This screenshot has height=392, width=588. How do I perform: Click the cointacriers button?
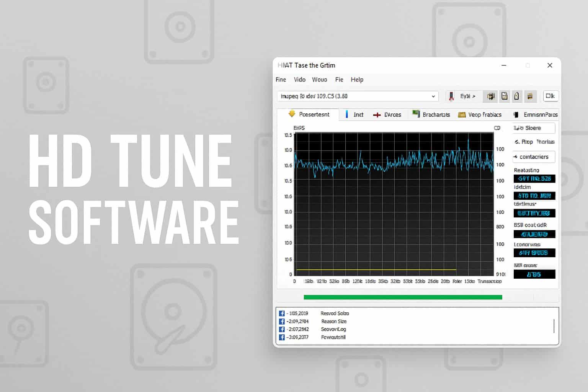pos(534,157)
